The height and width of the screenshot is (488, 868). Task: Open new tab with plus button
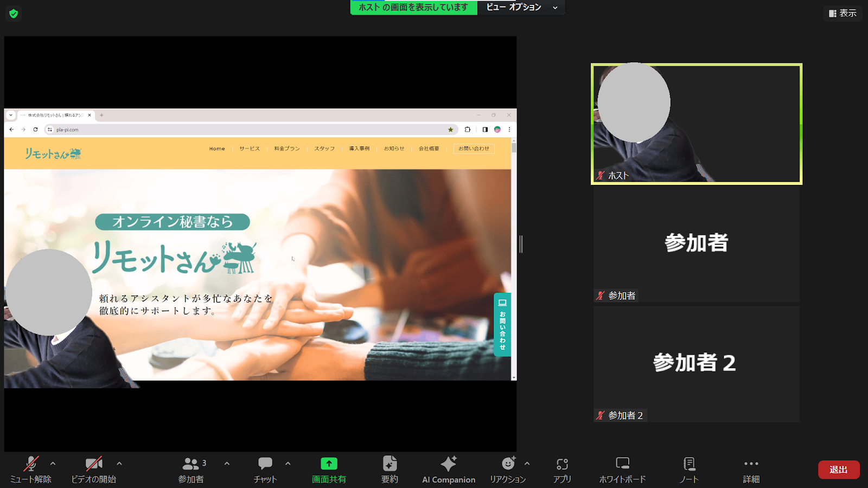pyautogui.click(x=101, y=115)
